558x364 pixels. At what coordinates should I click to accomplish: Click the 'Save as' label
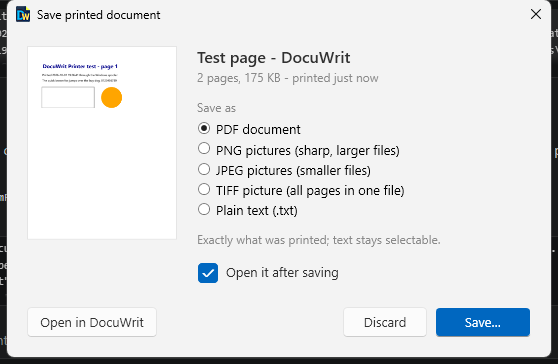pyautogui.click(x=216, y=108)
